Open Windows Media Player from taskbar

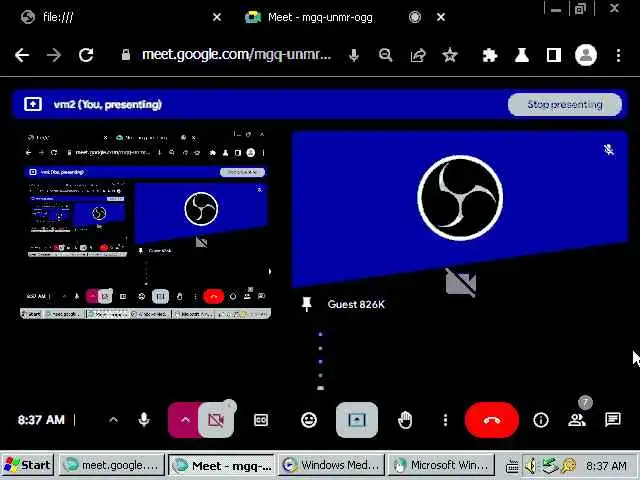pyautogui.click(x=331, y=465)
